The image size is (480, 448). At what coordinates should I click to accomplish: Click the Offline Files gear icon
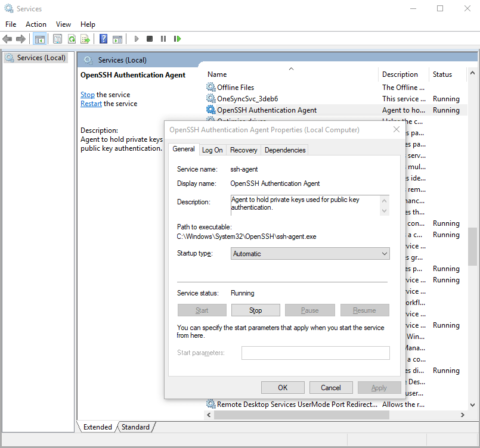coord(210,87)
